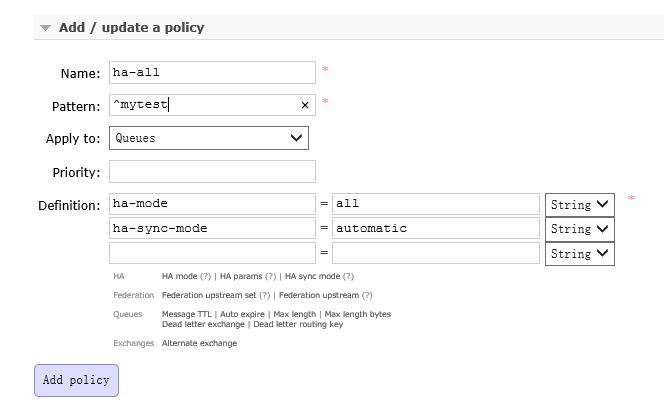Insert the Max length bytes definition link
The image size is (664, 418).
click(358, 314)
